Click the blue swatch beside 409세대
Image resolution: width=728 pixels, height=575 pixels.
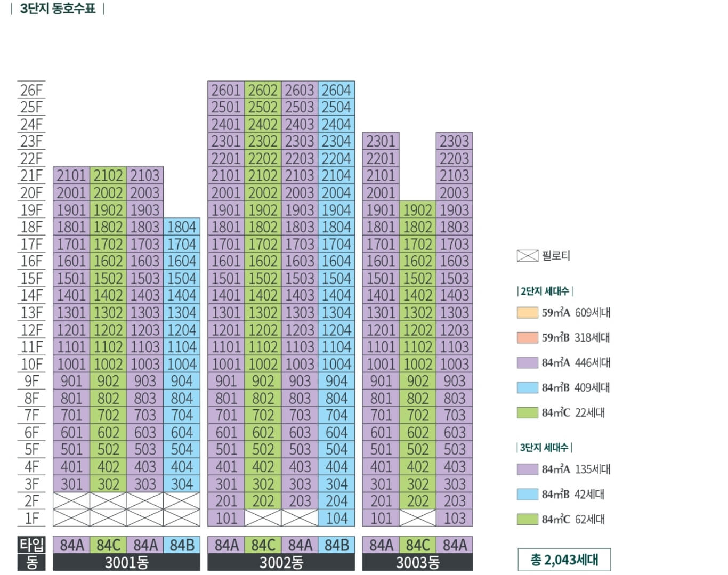[527, 388]
